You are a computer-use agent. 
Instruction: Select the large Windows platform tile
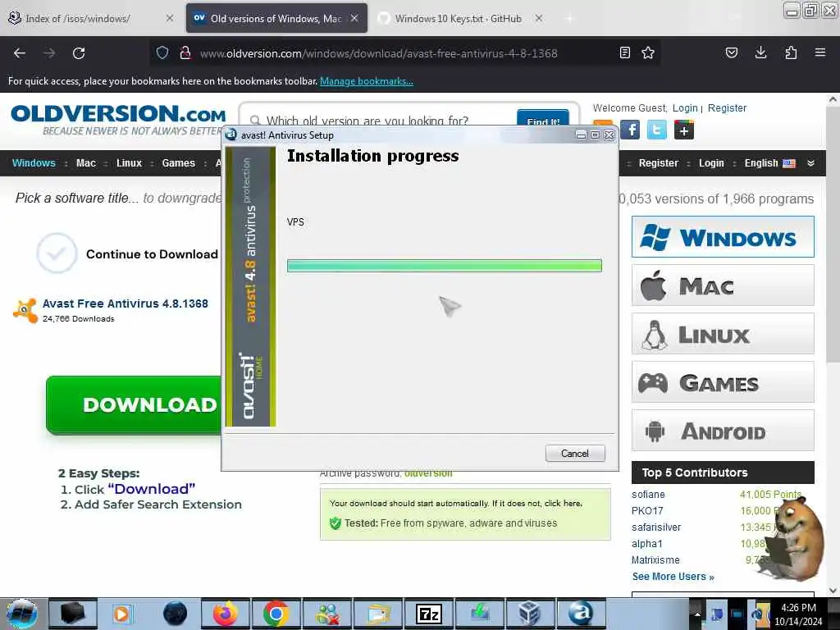[x=723, y=237]
